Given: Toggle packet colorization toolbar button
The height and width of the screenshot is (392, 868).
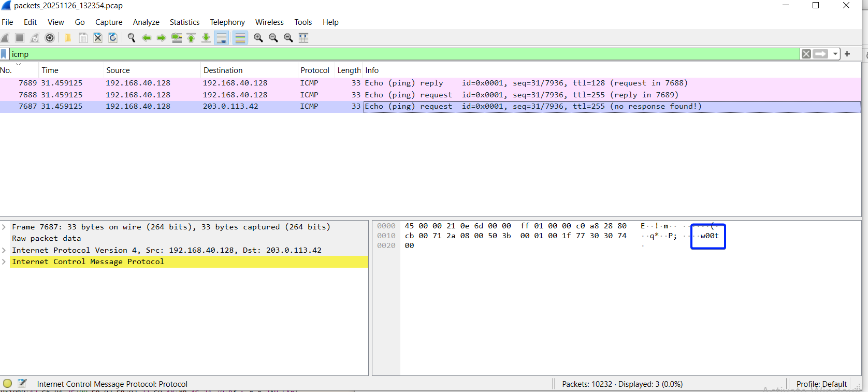Looking at the screenshot, I should pos(240,38).
